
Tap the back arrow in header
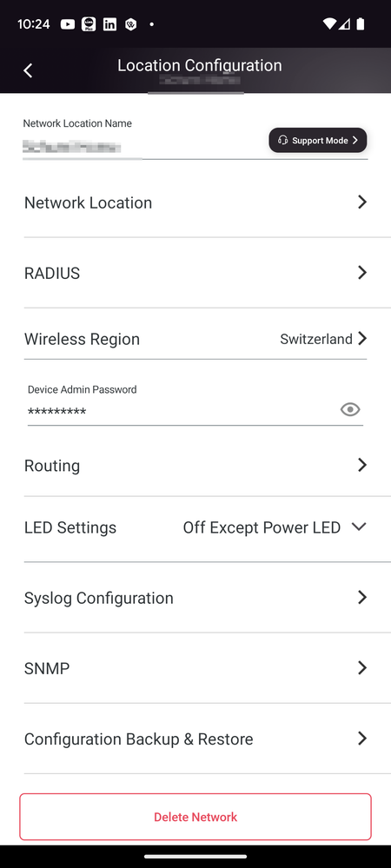(28, 70)
